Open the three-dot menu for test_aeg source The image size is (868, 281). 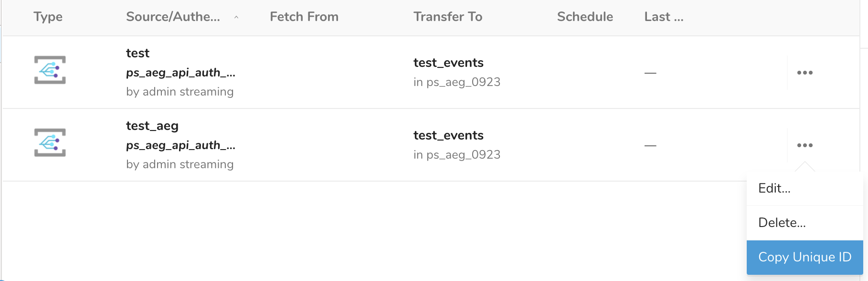click(x=804, y=145)
